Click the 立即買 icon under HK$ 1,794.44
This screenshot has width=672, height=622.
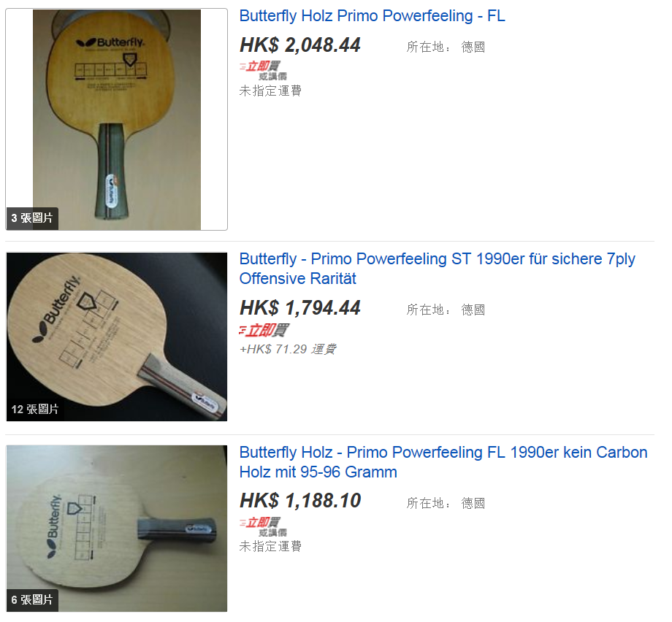coord(264,330)
